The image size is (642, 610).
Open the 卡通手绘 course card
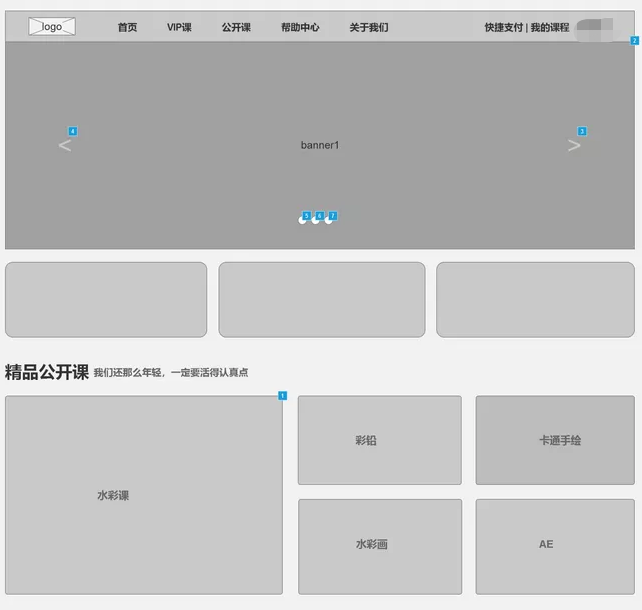(555, 440)
